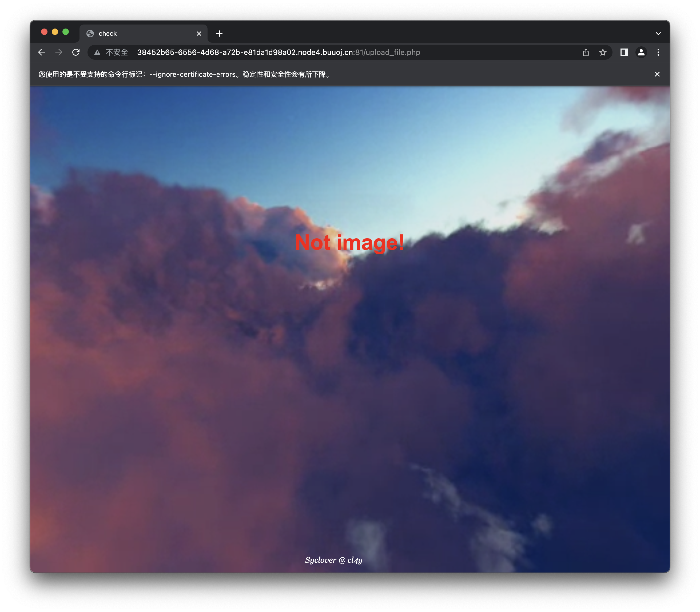Reload the upload_file.php page
This screenshot has height=612, width=700.
76,52
